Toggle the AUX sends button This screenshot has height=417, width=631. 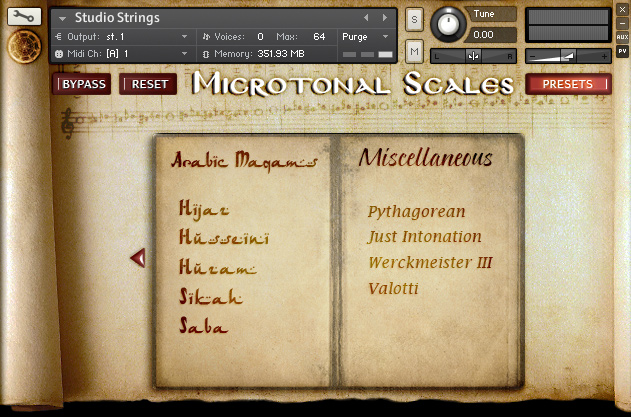(622, 37)
